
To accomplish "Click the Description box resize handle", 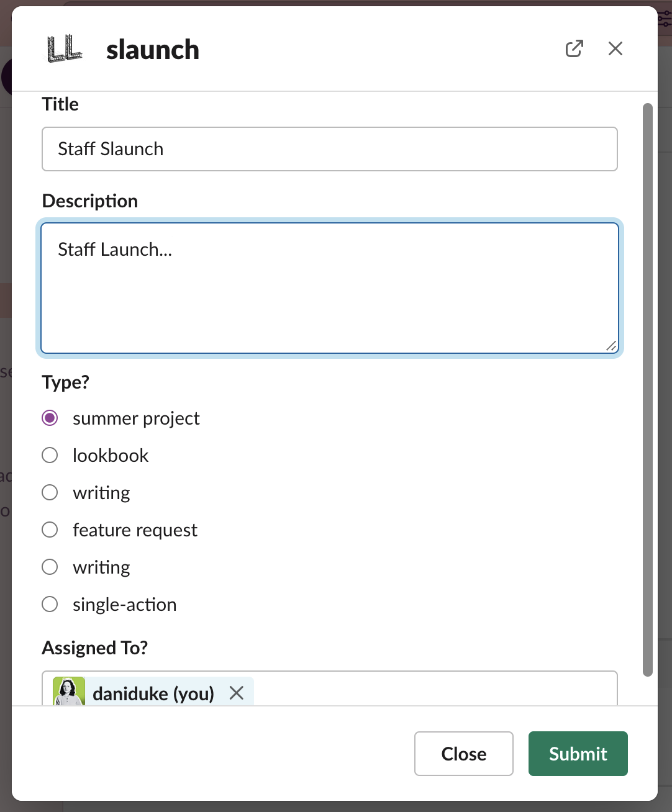I will (x=611, y=346).
